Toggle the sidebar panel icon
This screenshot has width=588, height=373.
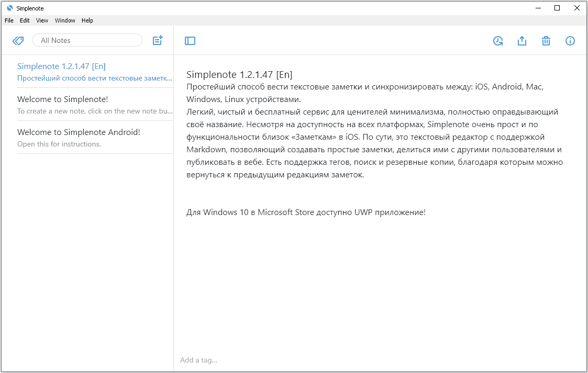click(190, 41)
